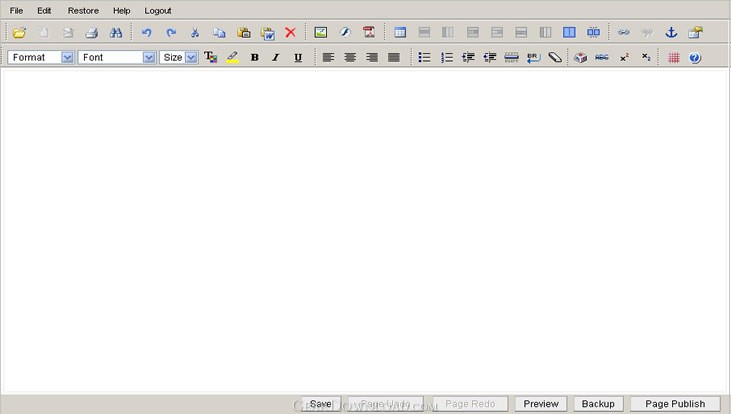Viewport: 731px width, 414px height.
Task: Pick the yellow text highlight color
Action: coord(232,58)
